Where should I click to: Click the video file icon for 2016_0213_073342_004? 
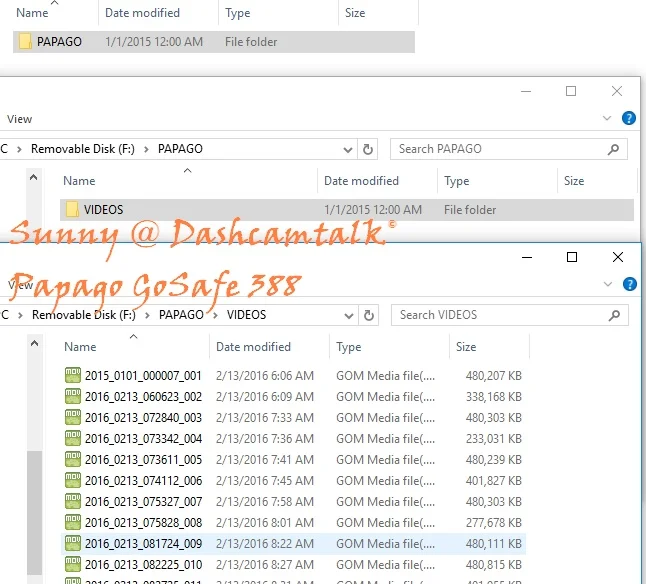73,439
